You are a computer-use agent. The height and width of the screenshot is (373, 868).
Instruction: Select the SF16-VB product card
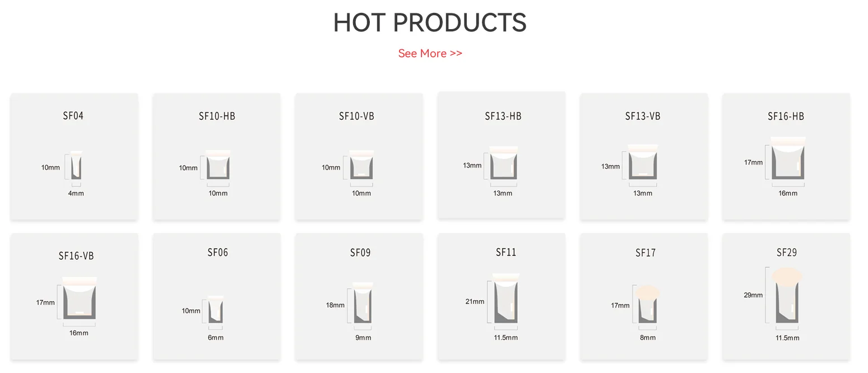(x=74, y=296)
